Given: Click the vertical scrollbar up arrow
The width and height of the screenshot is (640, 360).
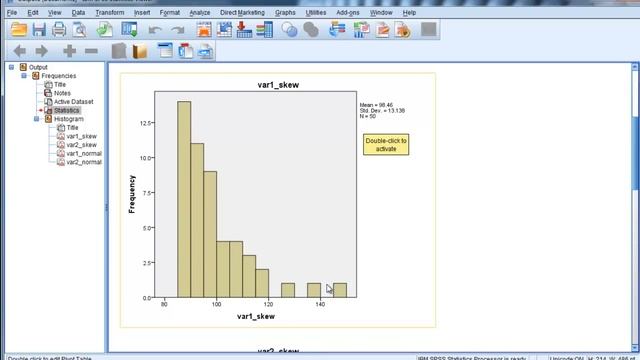Looking at the screenshot, I should click(635, 66).
